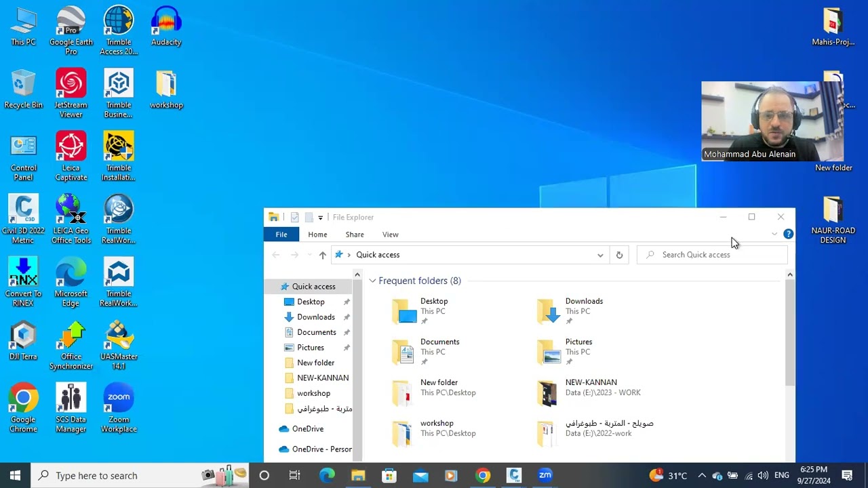
Task: Open the Windows Start menu
Action: coord(15,475)
